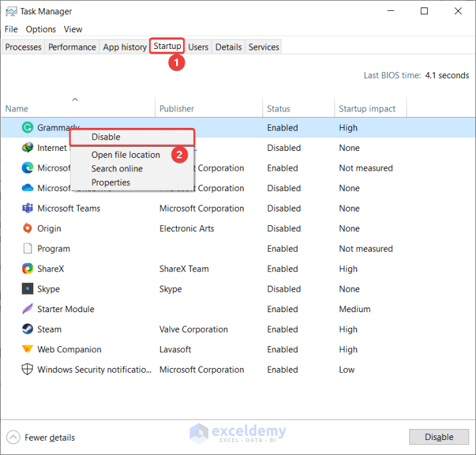Sort by the Status column header
The image size is (476, 455).
click(x=299, y=108)
